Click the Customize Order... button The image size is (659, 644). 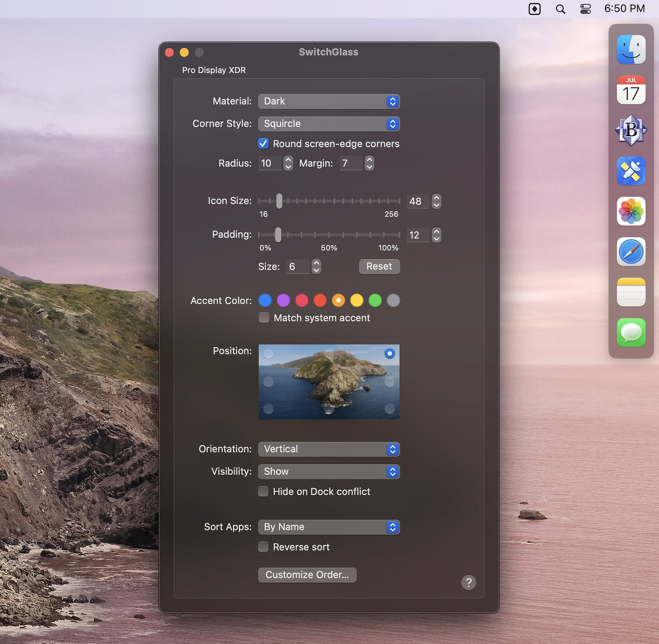coord(307,575)
